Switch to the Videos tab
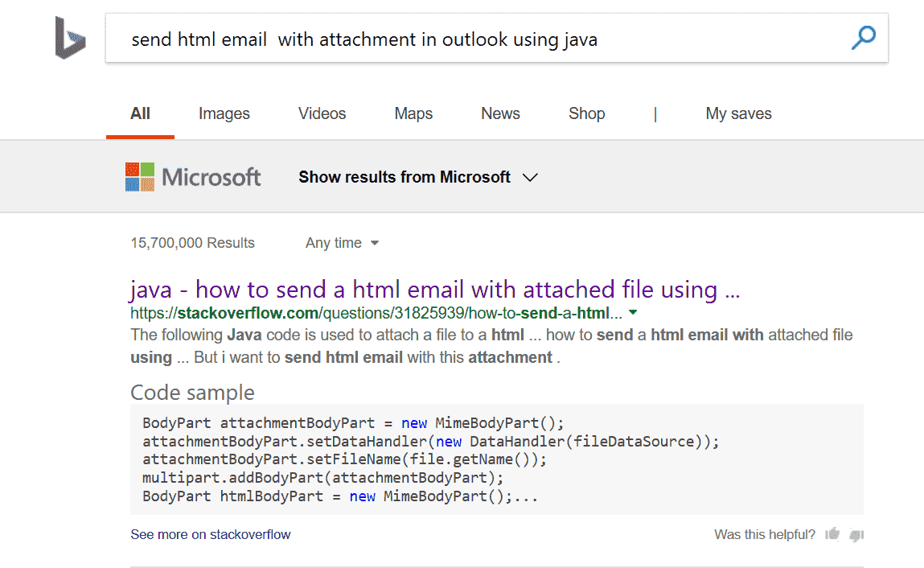This screenshot has width=924, height=568. click(x=322, y=113)
